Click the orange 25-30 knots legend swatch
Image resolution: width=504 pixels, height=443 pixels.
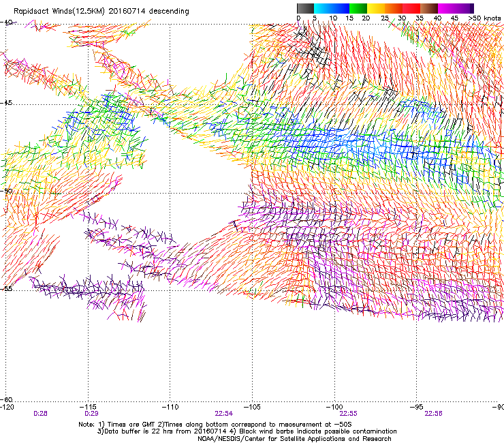(394, 8)
